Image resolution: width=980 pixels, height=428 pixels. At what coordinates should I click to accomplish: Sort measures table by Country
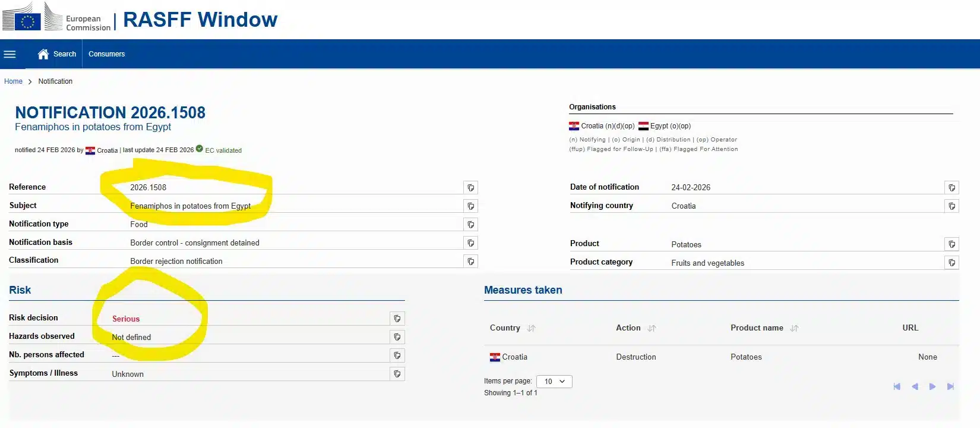point(531,328)
